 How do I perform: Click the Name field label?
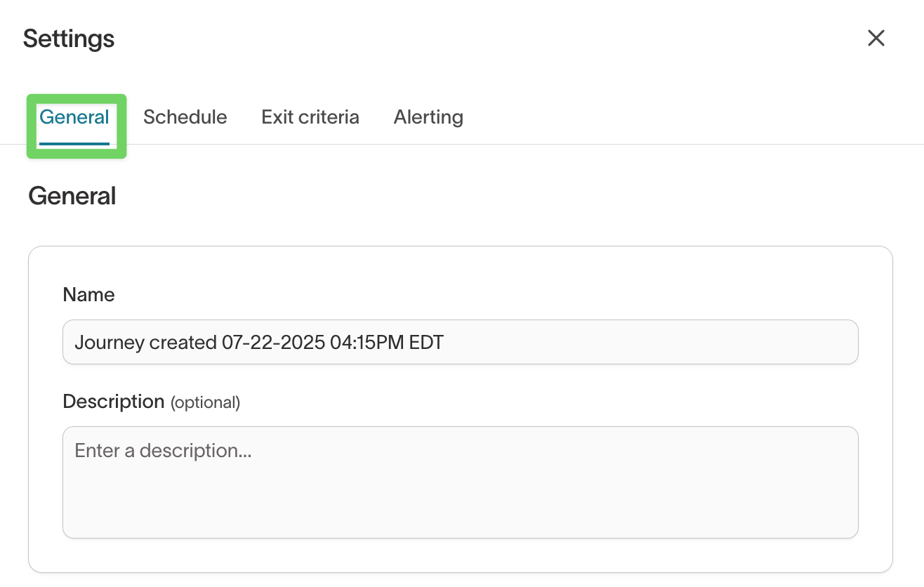88,295
